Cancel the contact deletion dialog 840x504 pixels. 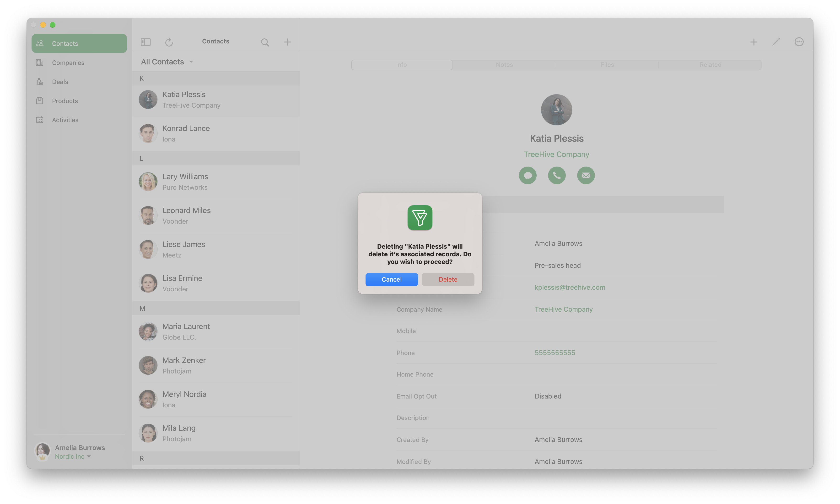coord(391,279)
